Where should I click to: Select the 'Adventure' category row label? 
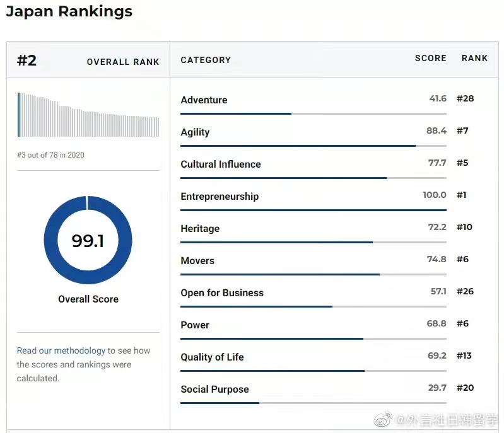click(204, 100)
